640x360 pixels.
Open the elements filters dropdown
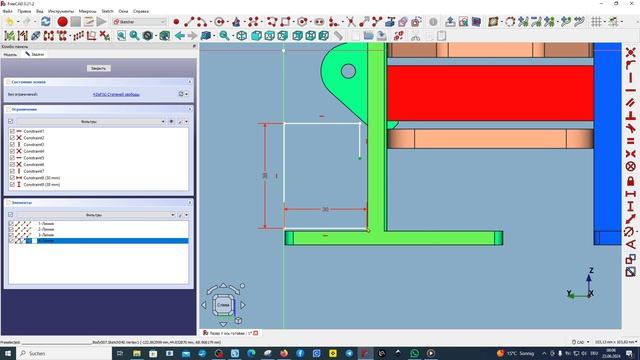pos(96,215)
